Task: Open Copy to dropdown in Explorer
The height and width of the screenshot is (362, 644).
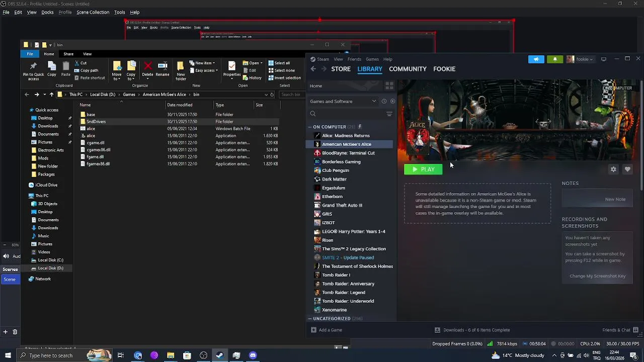Action: [x=131, y=71]
